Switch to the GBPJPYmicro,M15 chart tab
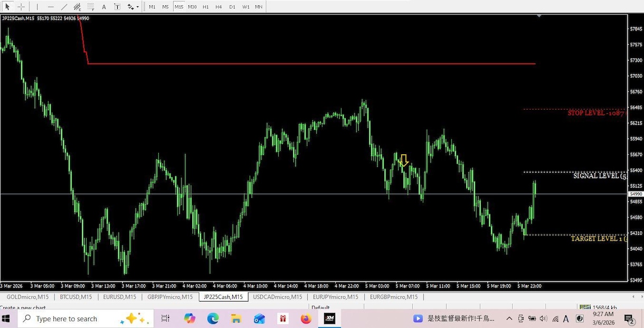The image size is (644, 328). tap(170, 297)
